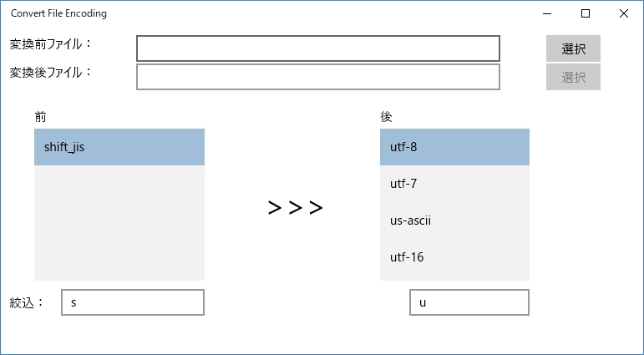This screenshot has width=644, height=355.
Task: Click the 変換後ファイル path input field
Action: pyautogui.click(x=318, y=77)
